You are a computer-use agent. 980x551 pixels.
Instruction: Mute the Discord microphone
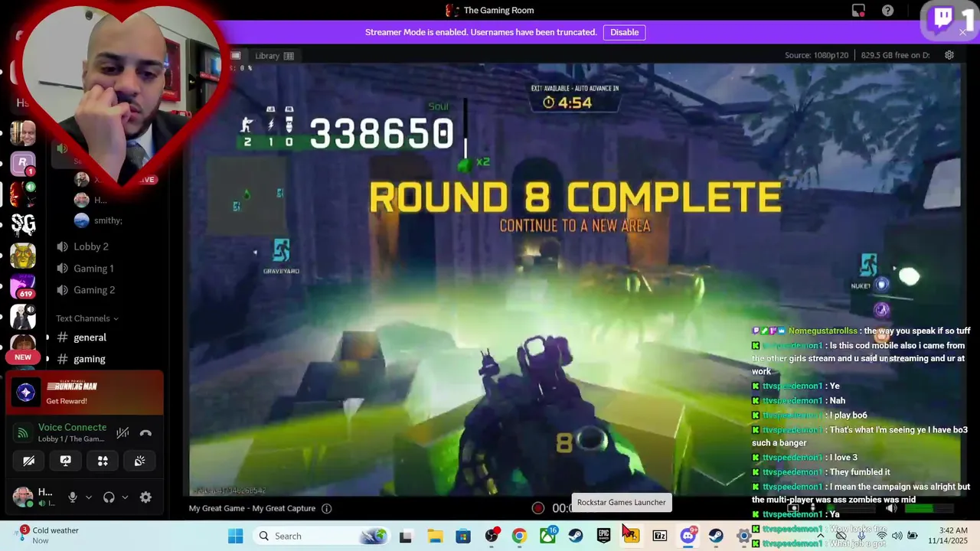73,497
